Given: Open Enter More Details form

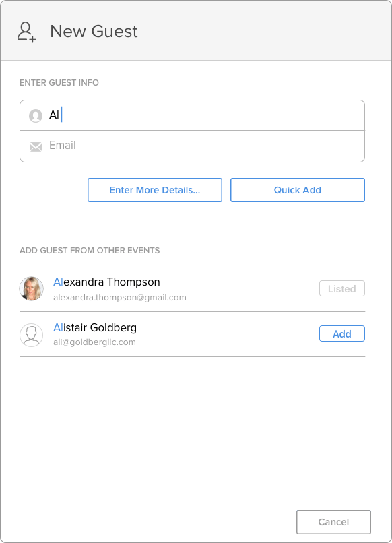Looking at the screenshot, I should pos(155,190).
